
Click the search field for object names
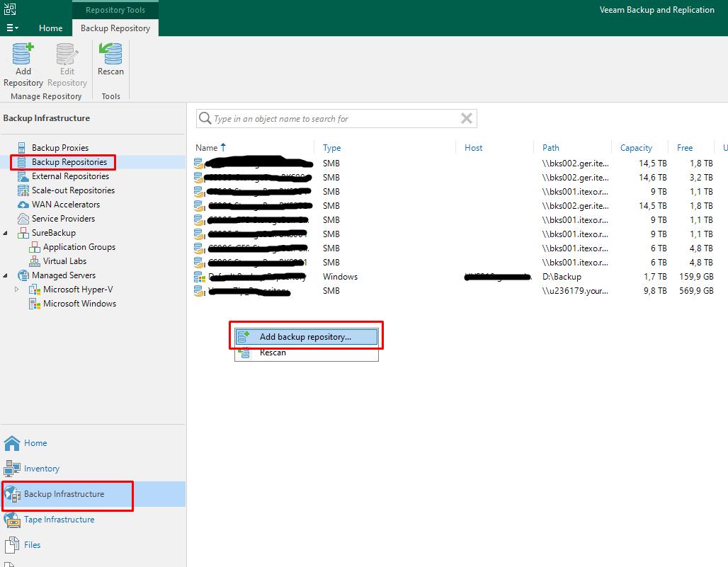pyautogui.click(x=335, y=119)
